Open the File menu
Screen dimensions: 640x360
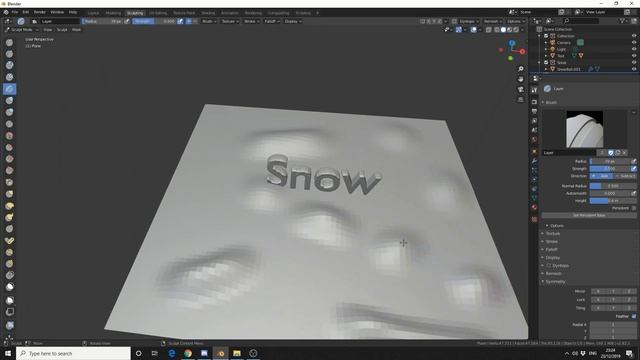click(15, 12)
